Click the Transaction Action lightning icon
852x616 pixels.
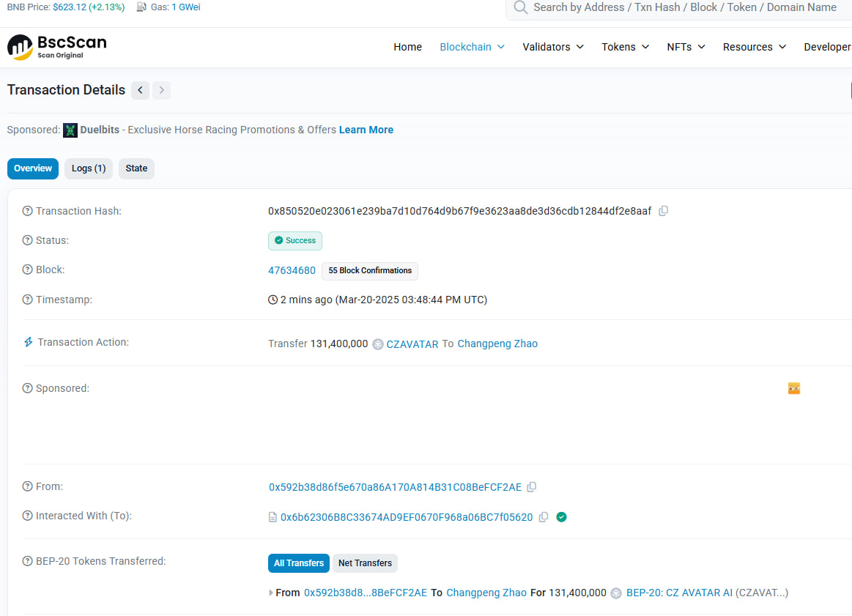pos(29,341)
